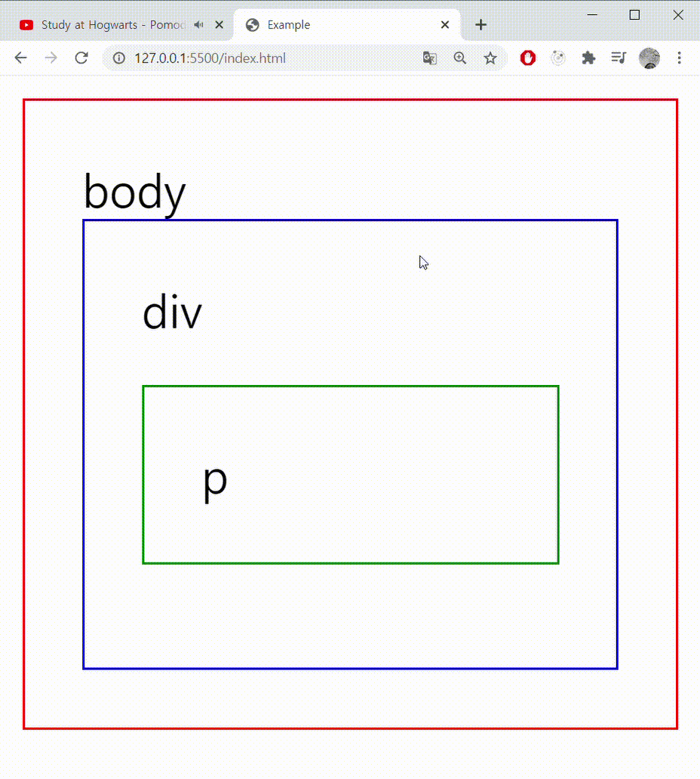The image size is (700, 779).
Task: Switch to Study at Hogwarts tab
Action: tap(106, 25)
